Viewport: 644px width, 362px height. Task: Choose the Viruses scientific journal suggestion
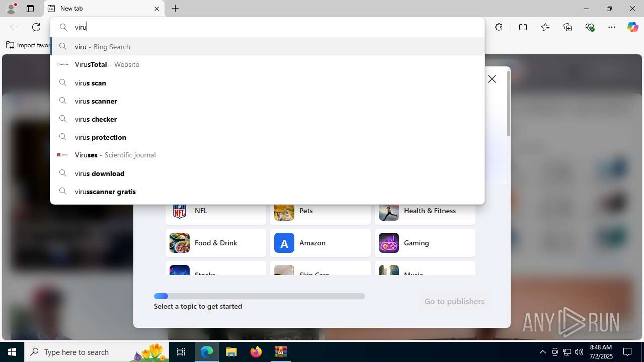[267, 155]
